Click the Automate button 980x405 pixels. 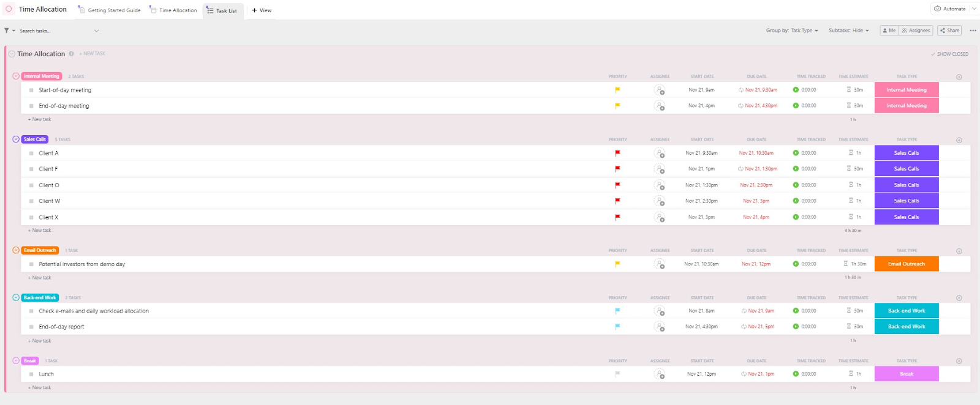[950, 9]
